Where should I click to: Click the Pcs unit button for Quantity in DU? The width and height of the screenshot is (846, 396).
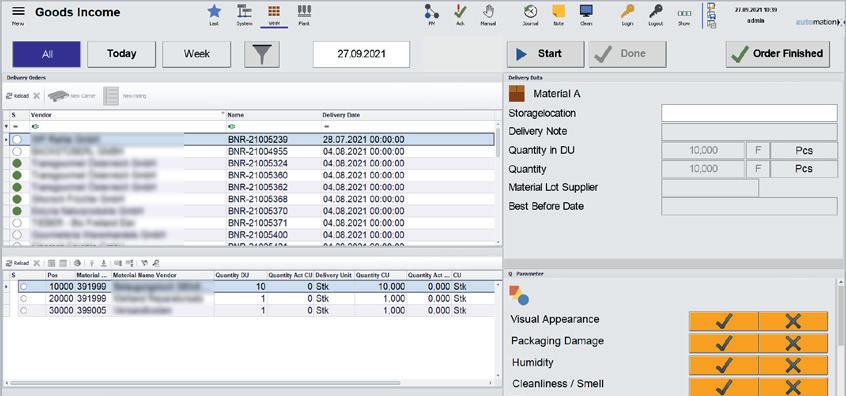(x=804, y=151)
